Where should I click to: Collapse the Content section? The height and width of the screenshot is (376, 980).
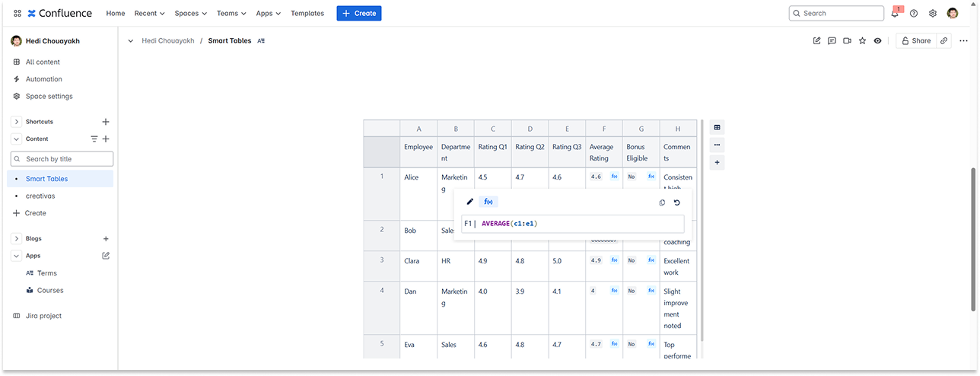[17, 139]
